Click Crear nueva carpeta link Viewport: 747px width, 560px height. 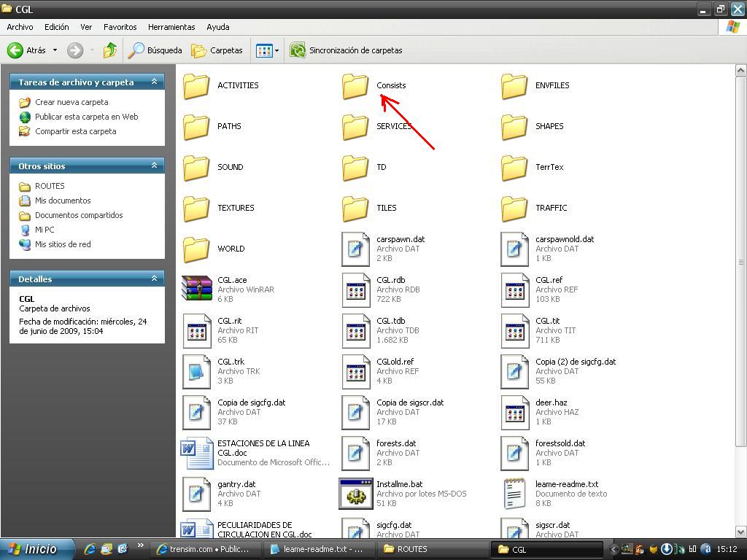point(71,102)
